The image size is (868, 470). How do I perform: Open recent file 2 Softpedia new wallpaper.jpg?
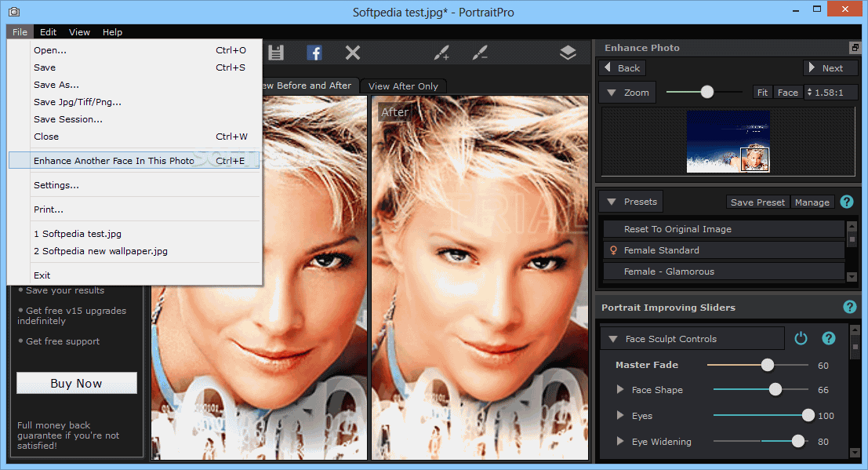(x=135, y=251)
